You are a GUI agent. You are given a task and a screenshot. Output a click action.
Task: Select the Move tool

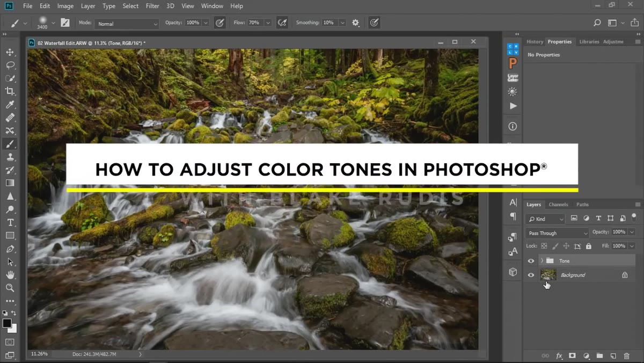10,52
